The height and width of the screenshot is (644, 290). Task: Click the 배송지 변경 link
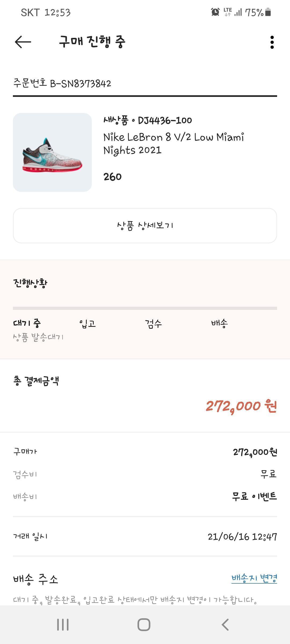(254, 578)
